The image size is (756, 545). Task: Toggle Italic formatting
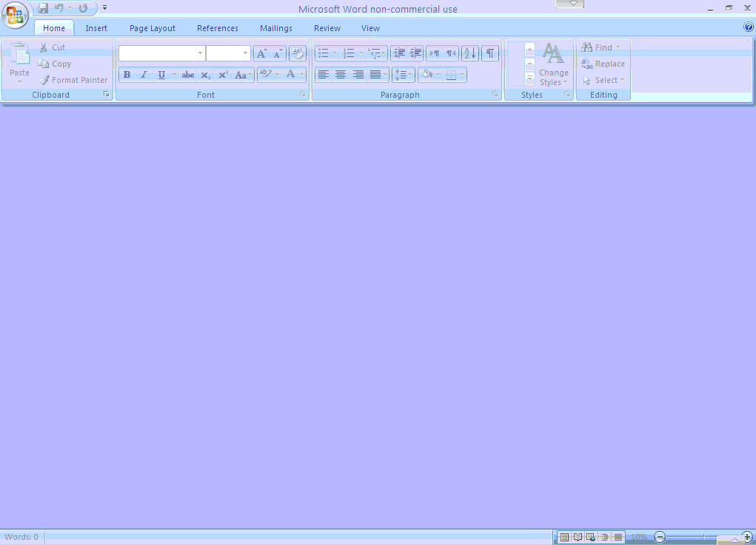click(x=144, y=75)
